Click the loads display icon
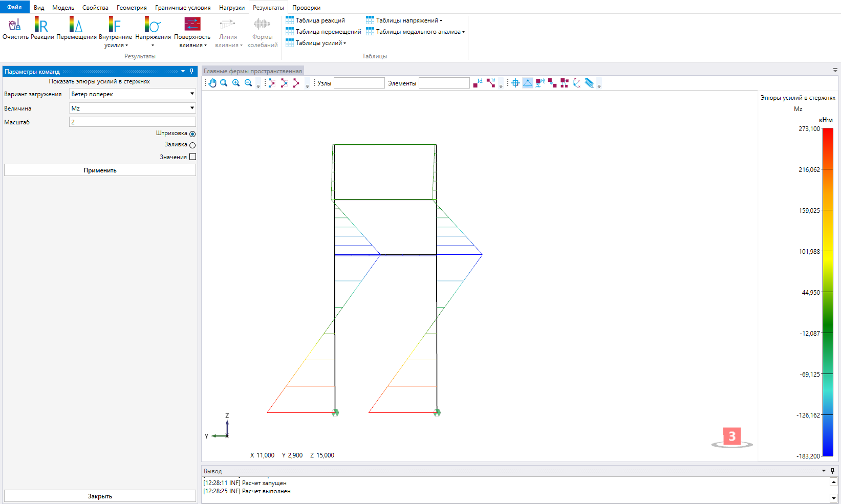Viewport: 841px width, 504px height. [x=540, y=83]
